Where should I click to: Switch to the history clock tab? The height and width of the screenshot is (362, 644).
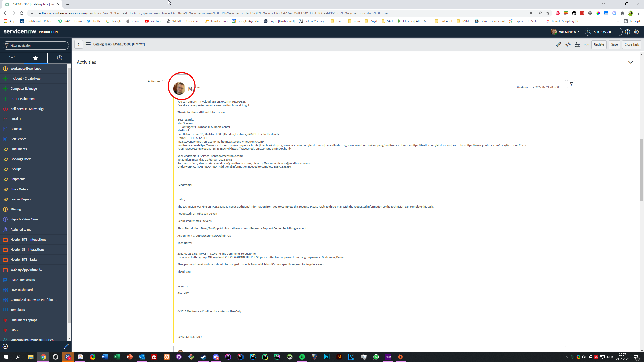[59, 58]
